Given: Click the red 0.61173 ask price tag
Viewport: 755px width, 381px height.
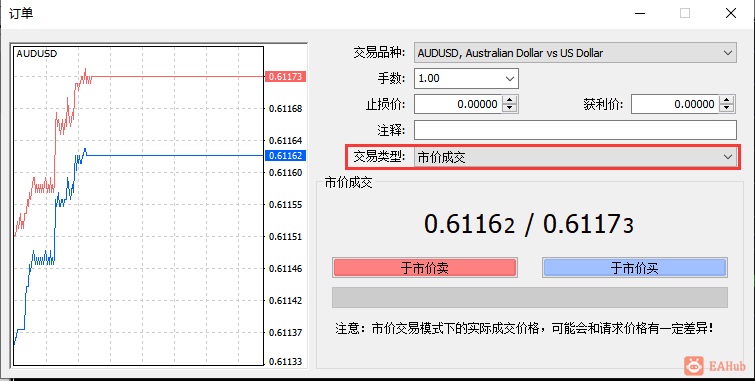Looking at the screenshot, I should pyautogui.click(x=286, y=77).
